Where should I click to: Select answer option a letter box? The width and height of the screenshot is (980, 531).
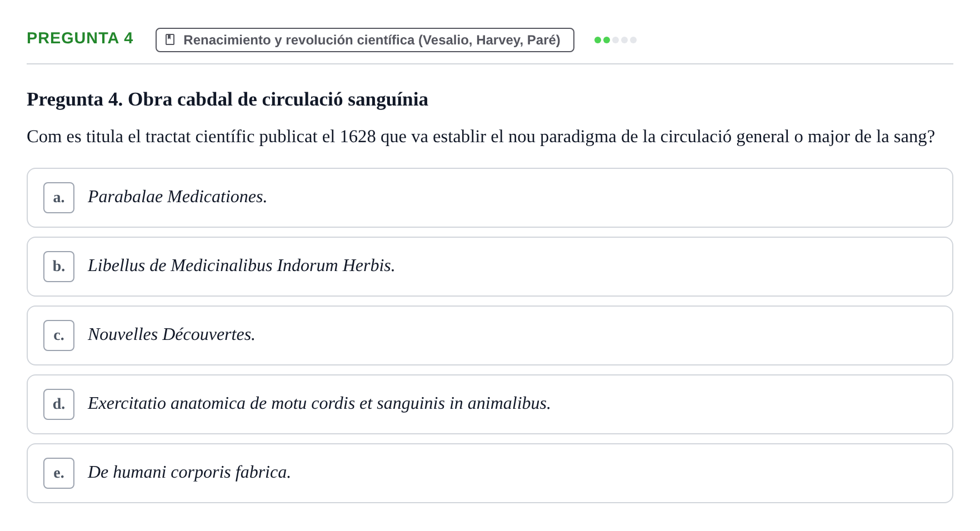(x=59, y=198)
